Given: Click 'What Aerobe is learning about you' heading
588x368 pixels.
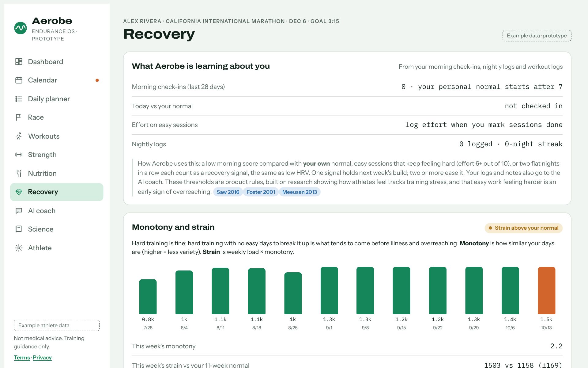Looking at the screenshot, I should coord(201,66).
